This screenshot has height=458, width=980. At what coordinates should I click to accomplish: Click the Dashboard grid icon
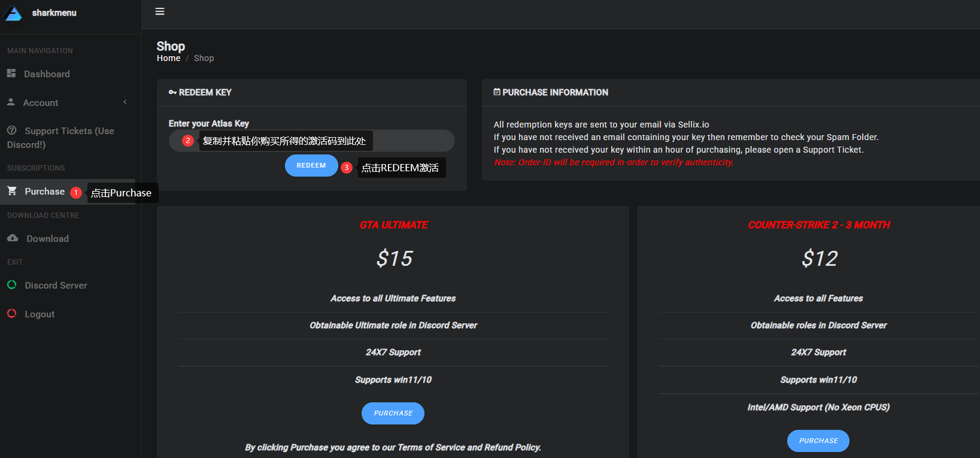click(11, 73)
